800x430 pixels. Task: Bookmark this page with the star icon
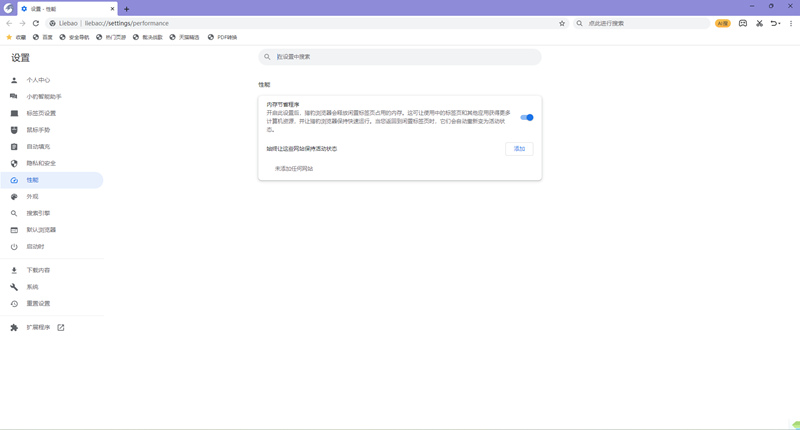(562, 23)
